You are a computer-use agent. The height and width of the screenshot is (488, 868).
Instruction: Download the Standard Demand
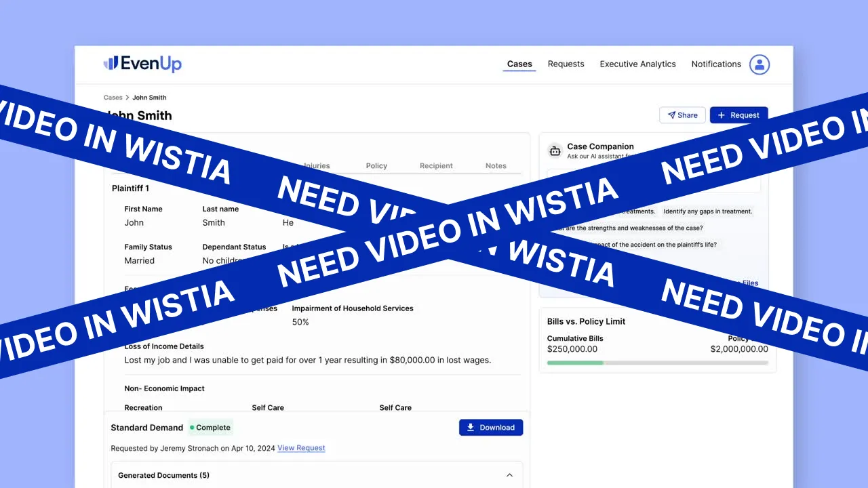tap(490, 428)
